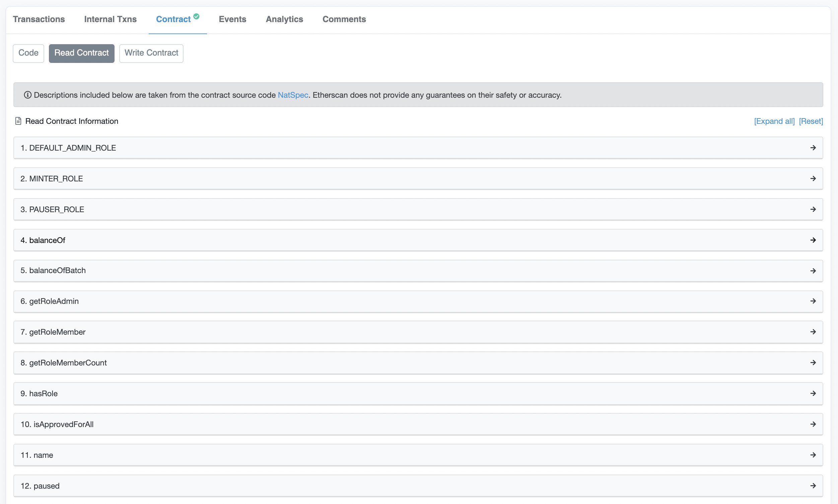838x504 pixels.
Task: Open the Write Contract view
Action: click(151, 53)
